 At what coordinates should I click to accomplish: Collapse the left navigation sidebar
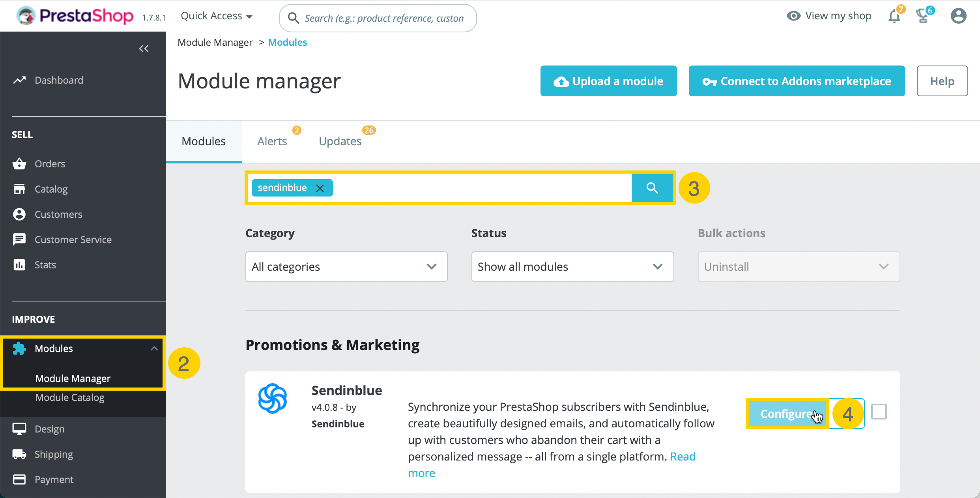coord(144,48)
